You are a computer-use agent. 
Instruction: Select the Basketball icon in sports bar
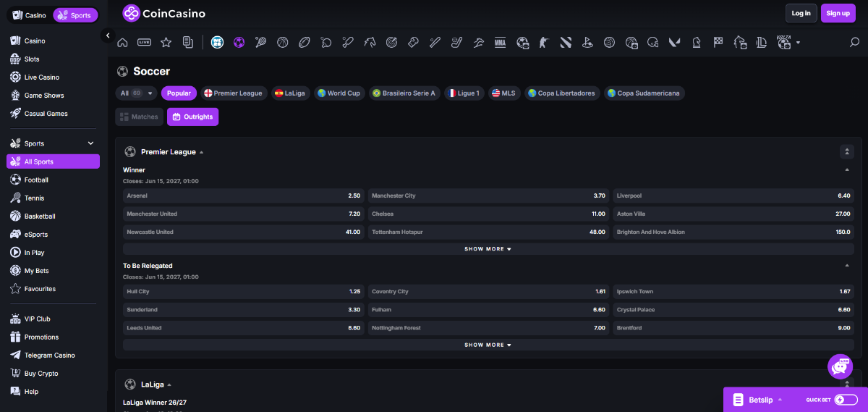coord(282,43)
